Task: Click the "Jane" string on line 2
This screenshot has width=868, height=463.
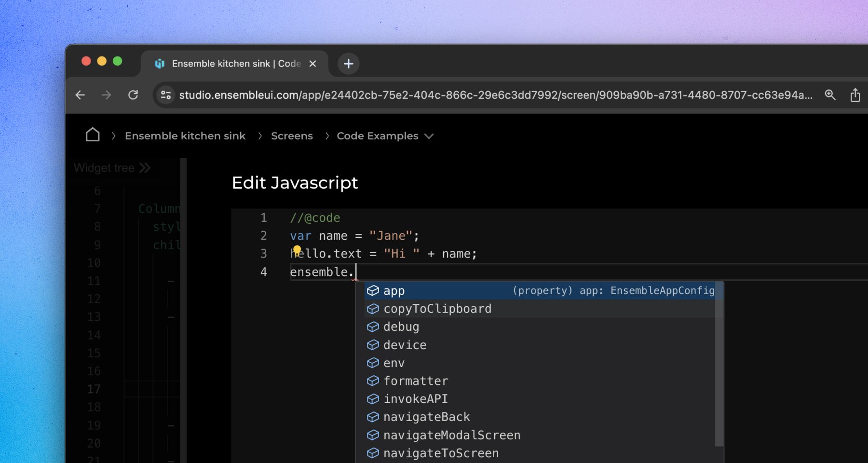Action: [x=391, y=236]
